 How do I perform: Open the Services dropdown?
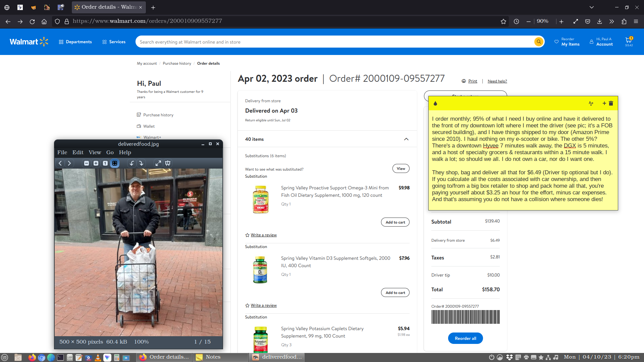[114, 42]
